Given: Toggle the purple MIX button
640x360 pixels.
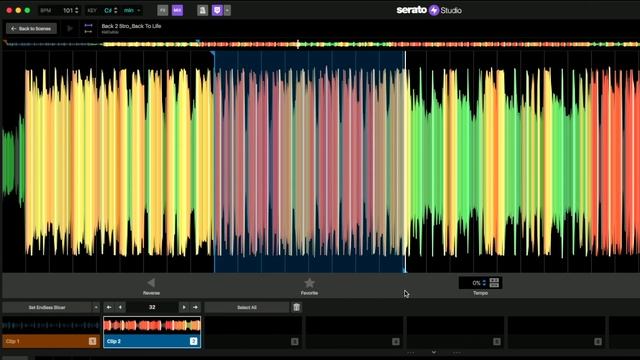Looking at the screenshot, I should (x=177, y=10).
